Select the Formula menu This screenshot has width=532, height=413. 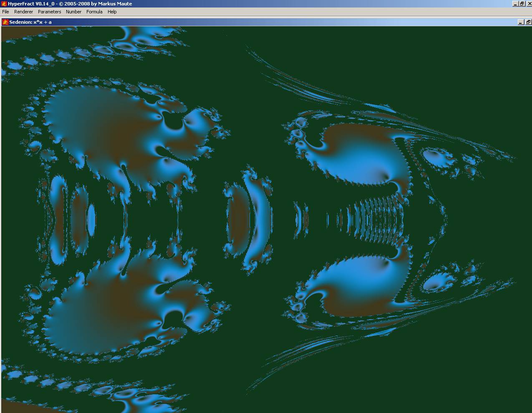(94, 12)
